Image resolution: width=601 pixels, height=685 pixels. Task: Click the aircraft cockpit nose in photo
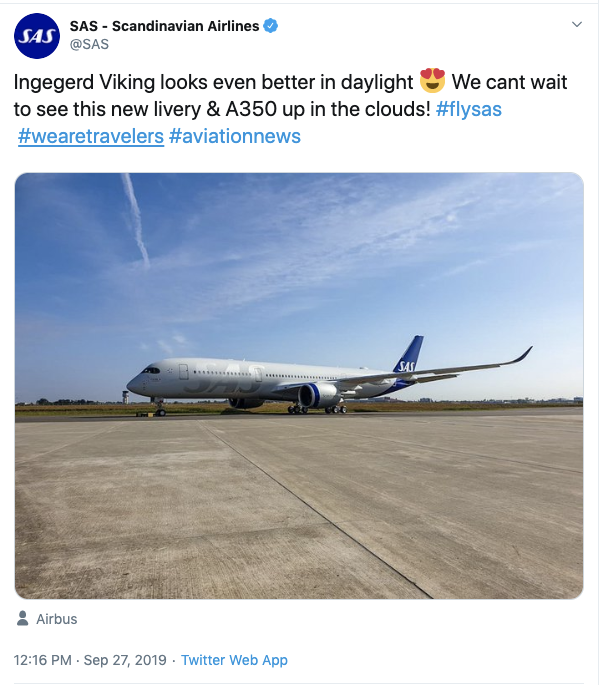click(140, 378)
